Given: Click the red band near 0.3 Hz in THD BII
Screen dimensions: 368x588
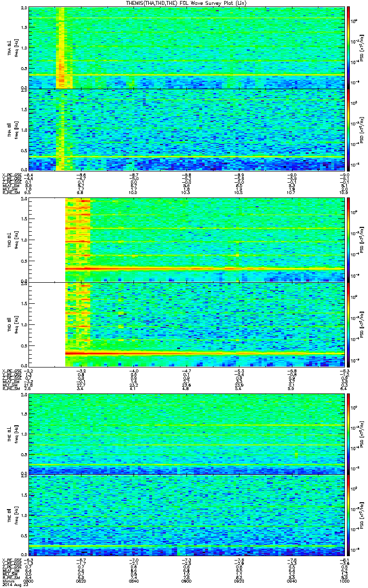Looking at the screenshot, I should click(205, 353).
